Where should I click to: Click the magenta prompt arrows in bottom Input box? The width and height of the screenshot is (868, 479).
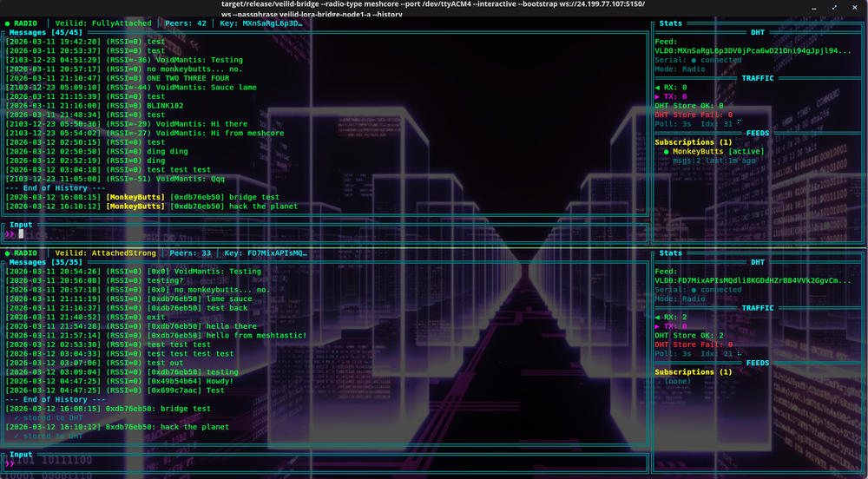(x=10, y=464)
